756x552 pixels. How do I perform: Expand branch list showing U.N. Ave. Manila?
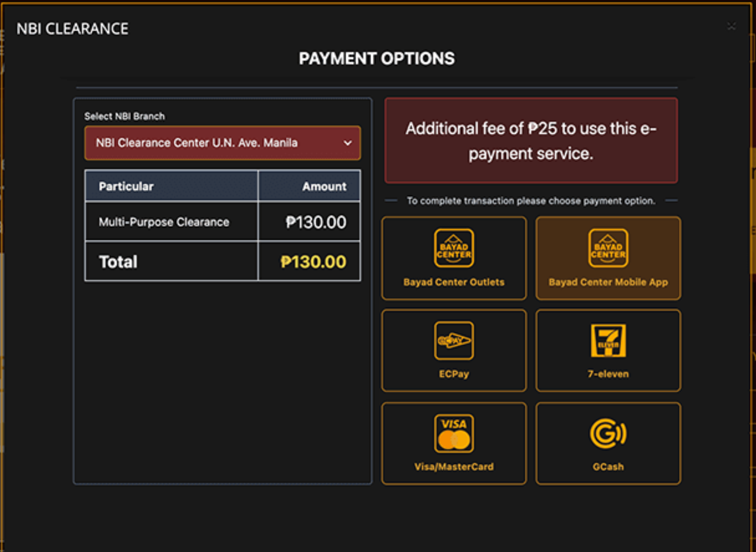click(x=222, y=143)
